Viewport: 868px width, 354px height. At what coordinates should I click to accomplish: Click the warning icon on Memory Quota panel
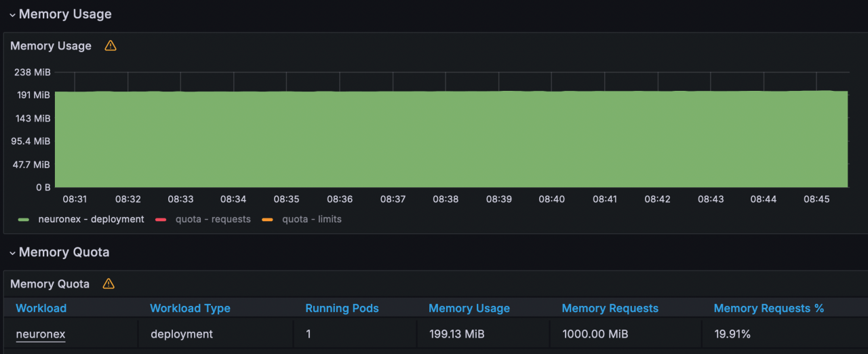coord(108,284)
